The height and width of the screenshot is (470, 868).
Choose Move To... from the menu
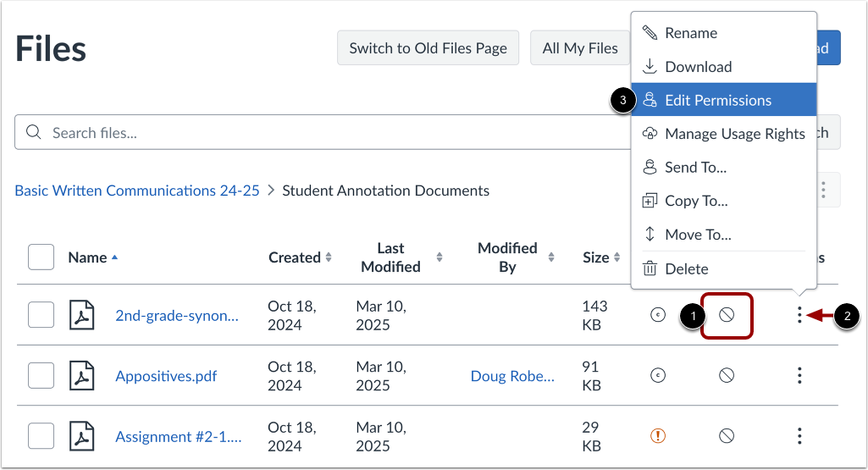[x=723, y=235]
